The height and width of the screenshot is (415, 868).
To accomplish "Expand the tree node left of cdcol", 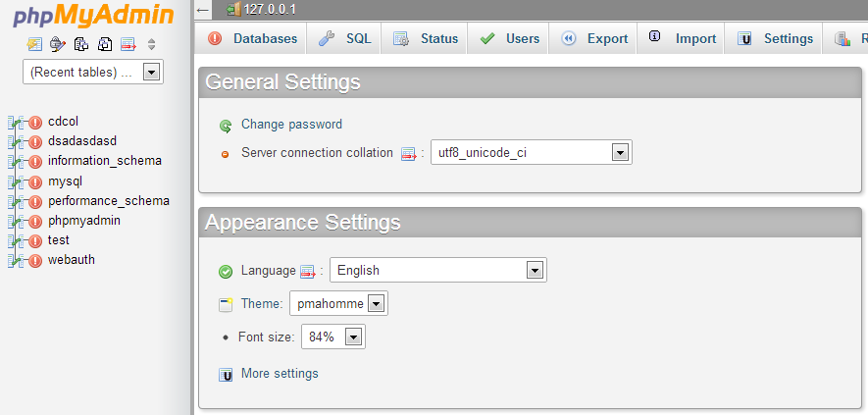I will [x=17, y=123].
